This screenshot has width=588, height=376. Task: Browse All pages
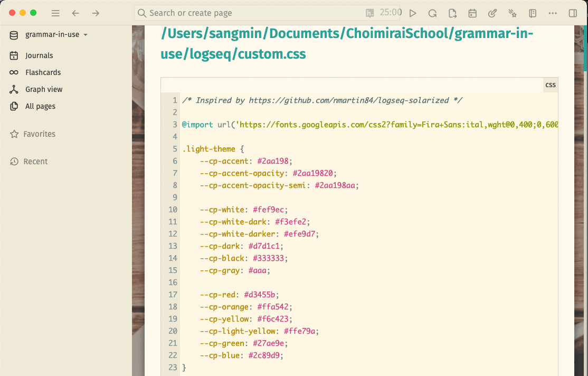pyautogui.click(x=41, y=106)
